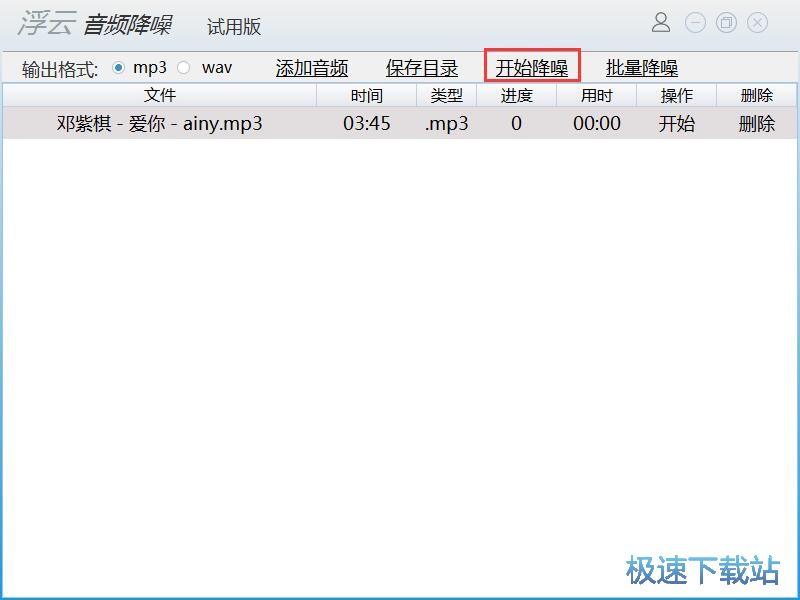Click the 试用版 trial version label
800x600 pixels.
pos(234,27)
